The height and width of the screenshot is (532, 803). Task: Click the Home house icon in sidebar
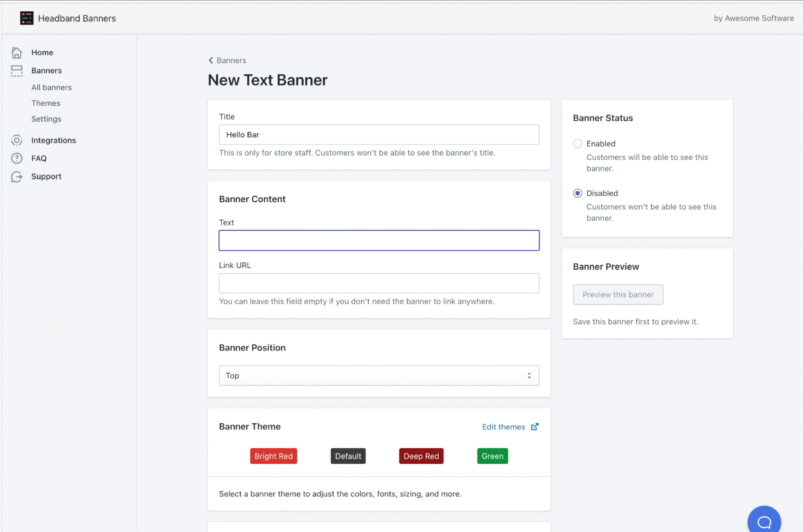pyautogui.click(x=17, y=53)
